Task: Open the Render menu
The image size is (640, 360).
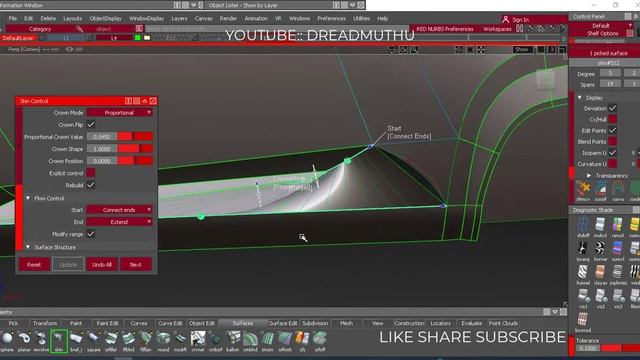Action: 228,18
